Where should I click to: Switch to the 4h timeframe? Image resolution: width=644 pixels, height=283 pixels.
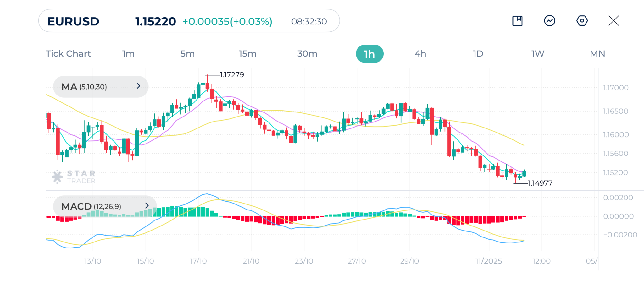(420, 54)
